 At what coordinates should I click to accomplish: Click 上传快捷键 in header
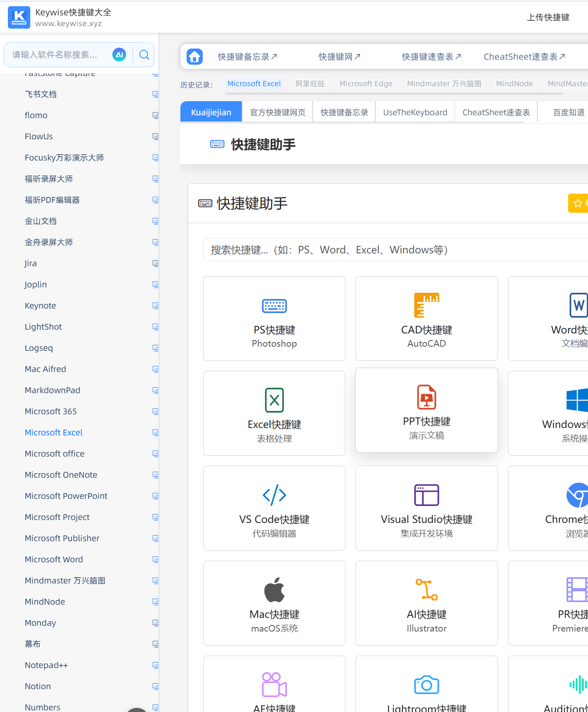[x=548, y=17]
